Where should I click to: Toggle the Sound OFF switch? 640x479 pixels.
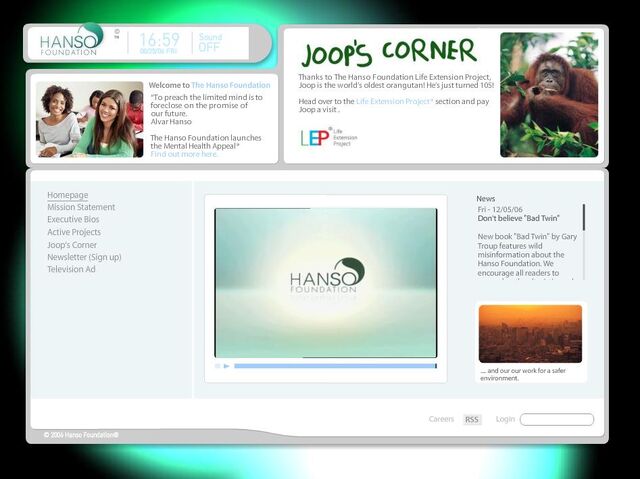[x=210, y=42]
